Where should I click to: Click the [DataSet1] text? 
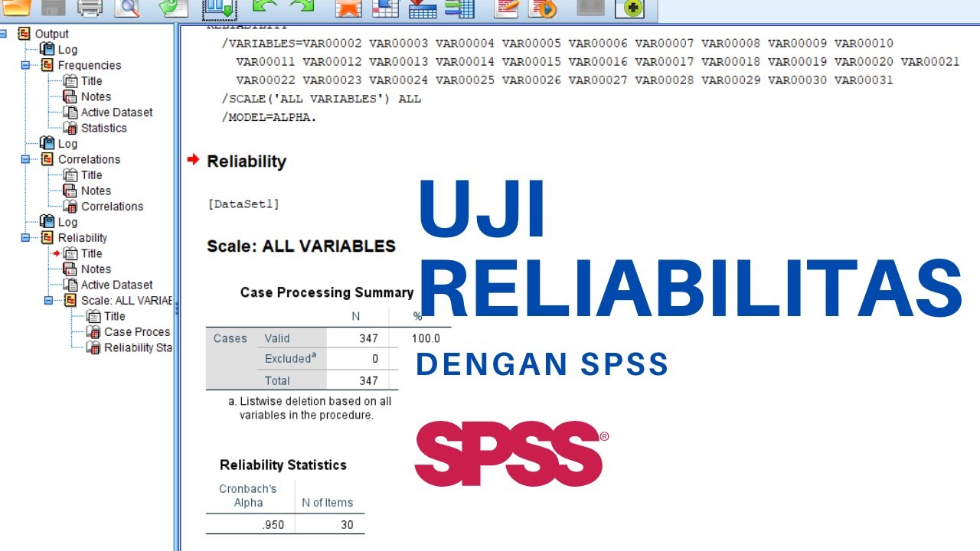point(243,204)
